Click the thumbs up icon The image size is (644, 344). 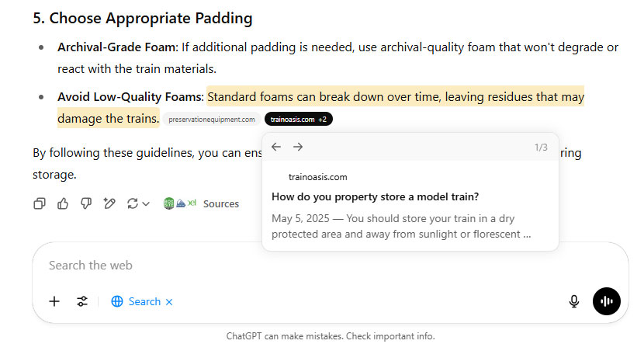(63, 203)
